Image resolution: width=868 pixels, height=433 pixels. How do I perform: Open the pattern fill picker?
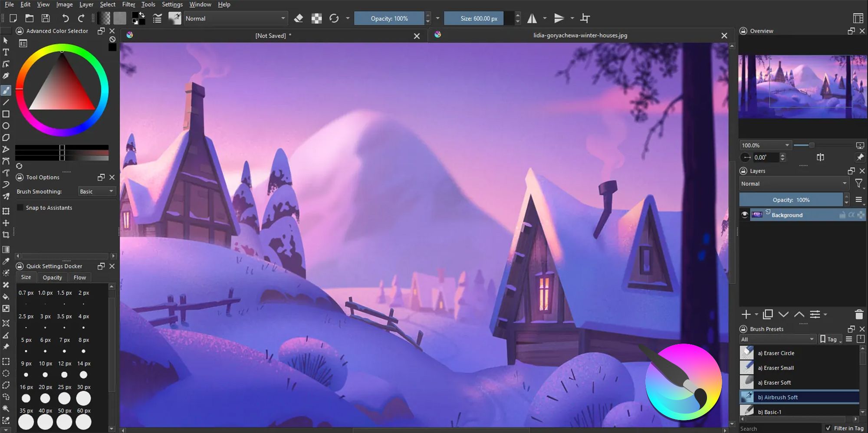(120, 18)
